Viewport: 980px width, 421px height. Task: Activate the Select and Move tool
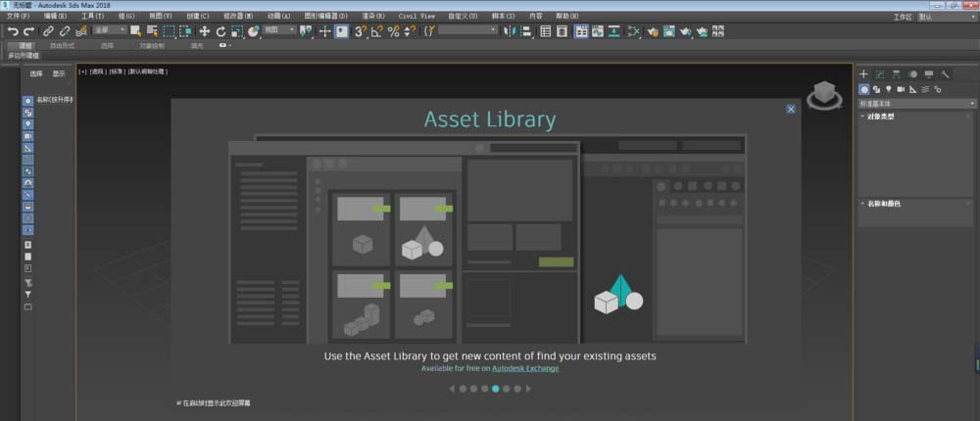205,31
